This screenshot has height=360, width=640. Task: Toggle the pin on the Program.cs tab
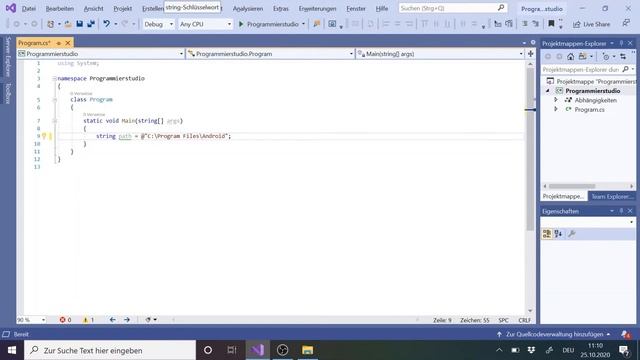click(x=59, y=43)
